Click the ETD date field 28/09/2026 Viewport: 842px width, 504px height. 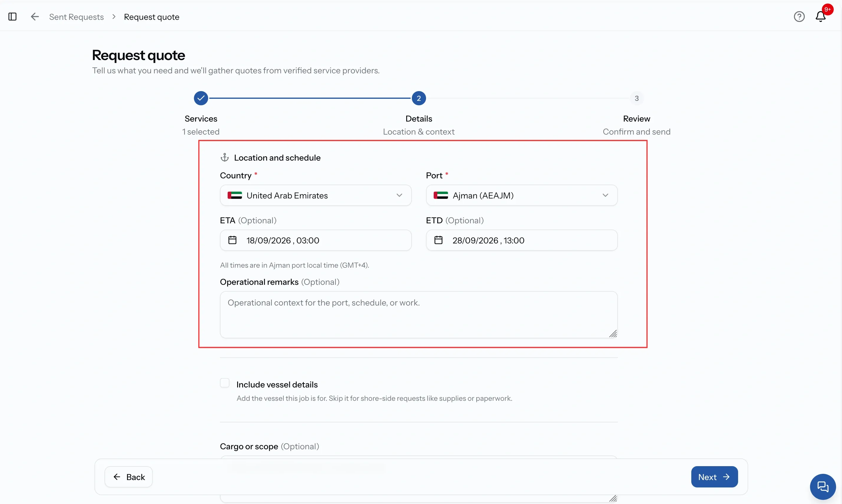click(521, 240)
